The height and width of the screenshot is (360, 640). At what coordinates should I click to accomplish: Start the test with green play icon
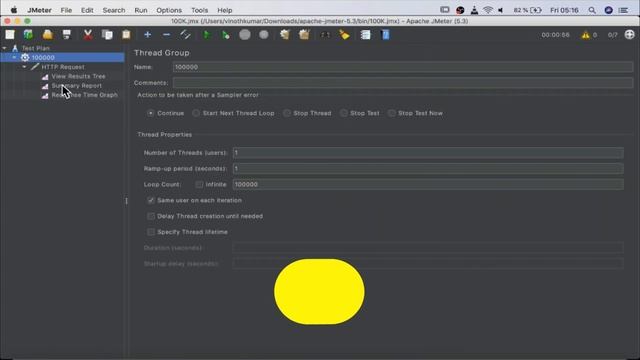(207, 35)
